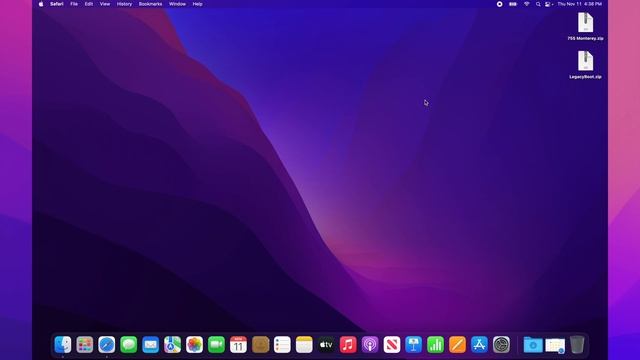Open the Contacts app in the Dock
640x360 pixels.
click(x=260, y=345)
